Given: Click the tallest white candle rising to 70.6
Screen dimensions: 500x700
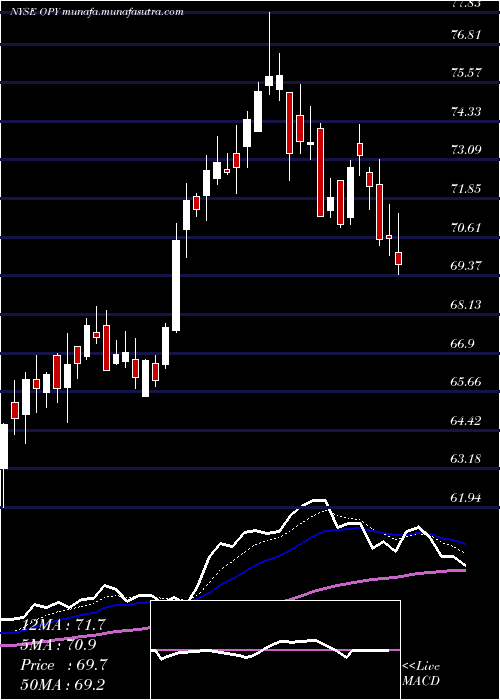Looking at the screenshot, I should click(x=176, y=286).
